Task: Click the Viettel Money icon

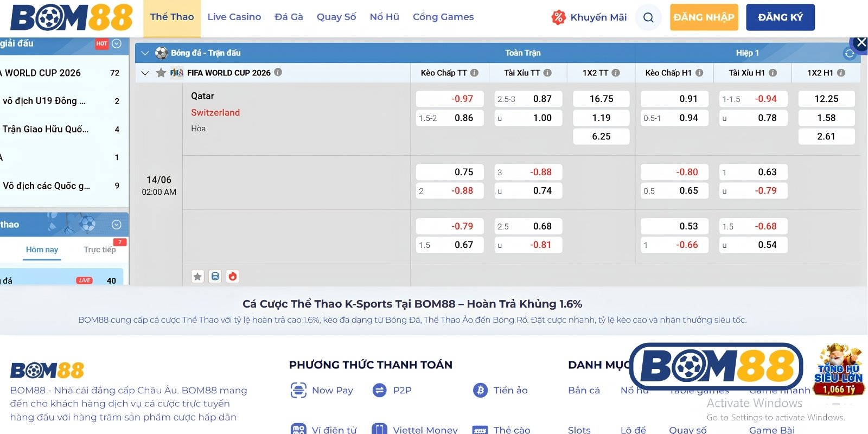Action: point(380,429)
